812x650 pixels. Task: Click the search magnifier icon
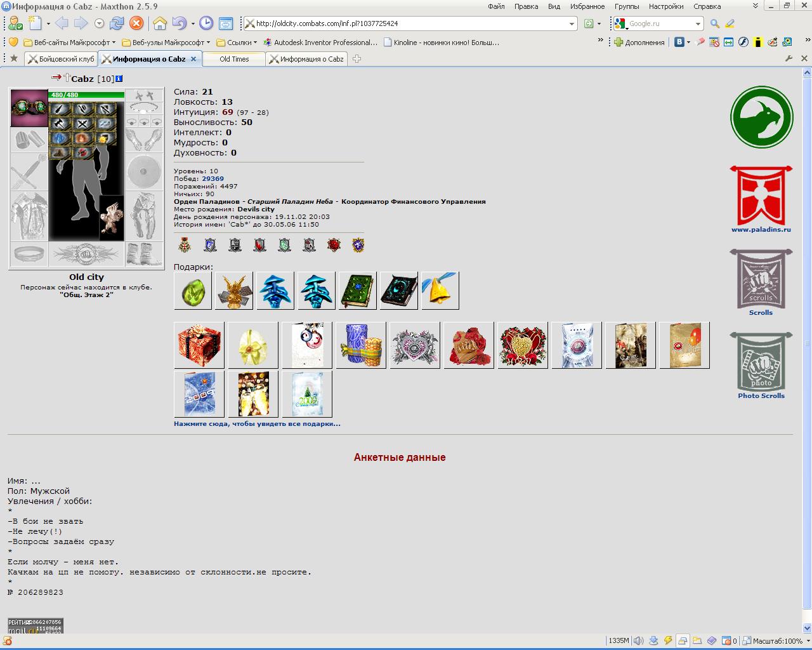pos(715,23)
